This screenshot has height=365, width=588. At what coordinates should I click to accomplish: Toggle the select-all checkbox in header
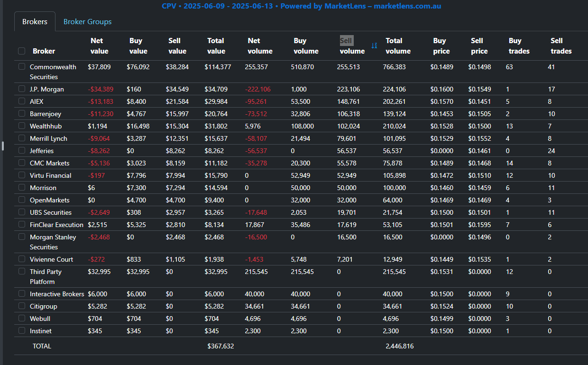[x=21, y=51]
